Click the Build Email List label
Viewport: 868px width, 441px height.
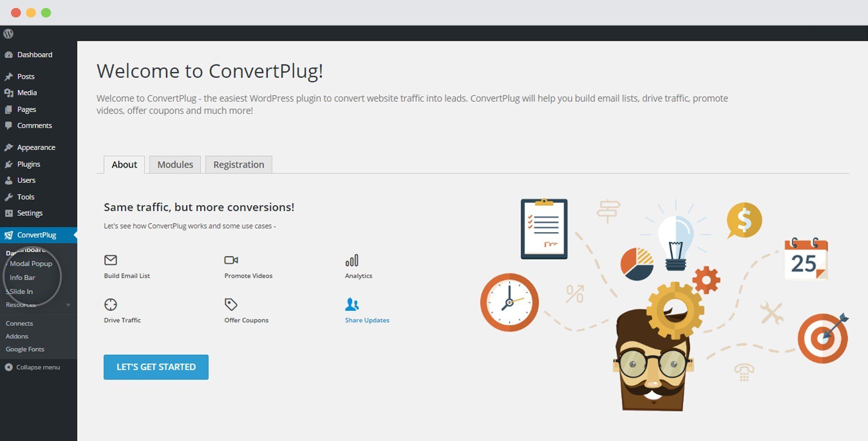pos(127,276)
